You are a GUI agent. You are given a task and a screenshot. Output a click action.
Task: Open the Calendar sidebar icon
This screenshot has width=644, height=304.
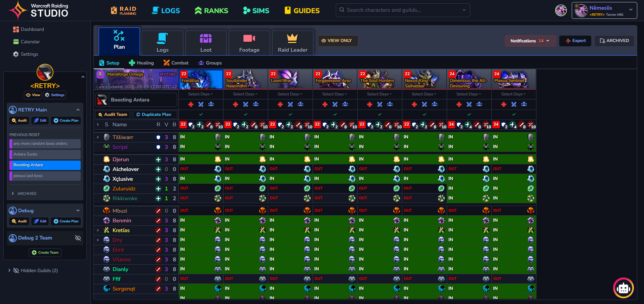(16, 42)
